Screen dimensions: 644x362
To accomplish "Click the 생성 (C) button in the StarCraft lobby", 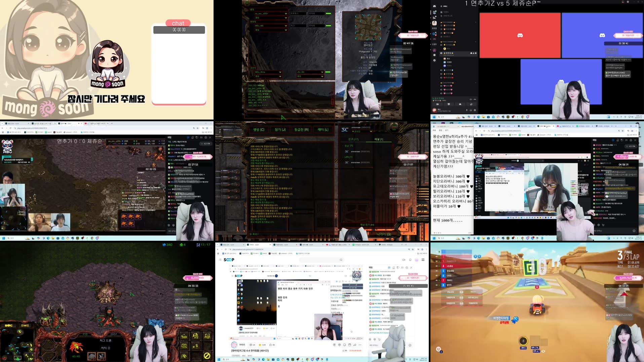I will tap(259, 130).
